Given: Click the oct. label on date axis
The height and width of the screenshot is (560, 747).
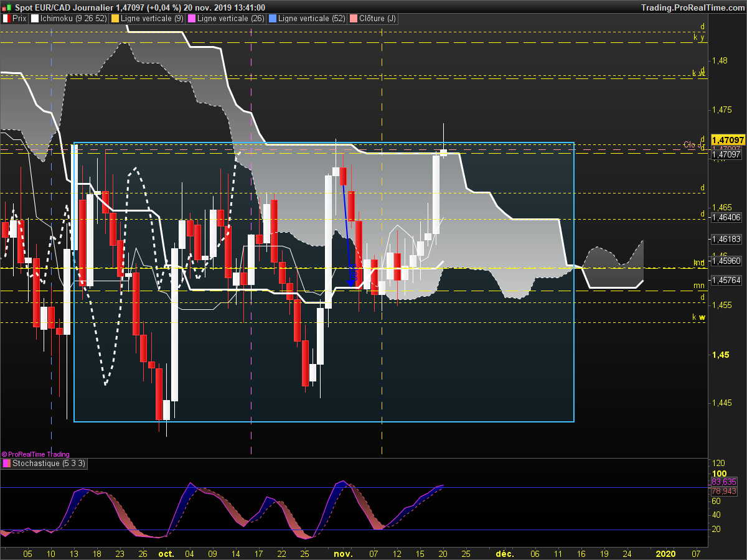Looking at the screenshot, I should click(x=166, y=553).
